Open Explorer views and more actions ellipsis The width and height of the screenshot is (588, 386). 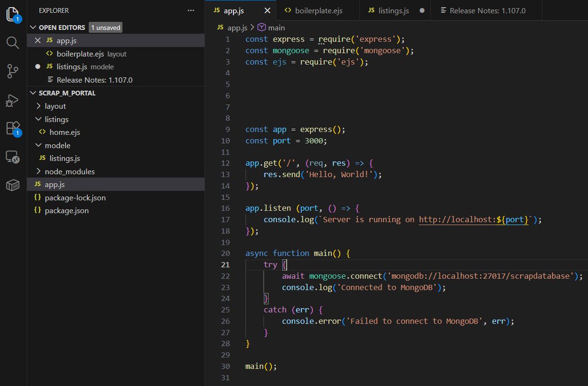point(191,10)
